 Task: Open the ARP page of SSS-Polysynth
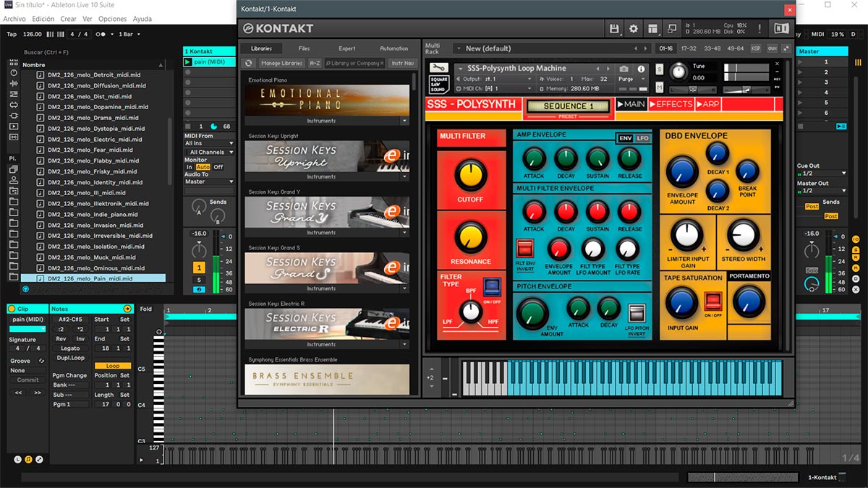click(x=708, y=104)
